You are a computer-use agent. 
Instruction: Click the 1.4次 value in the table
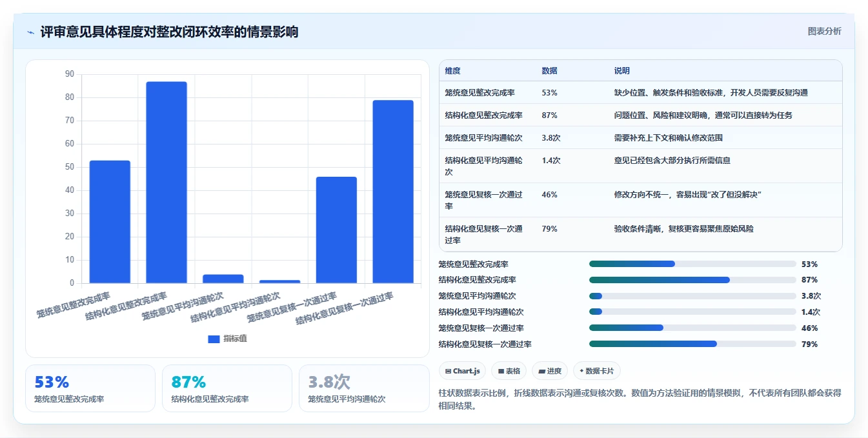[551, 160]
